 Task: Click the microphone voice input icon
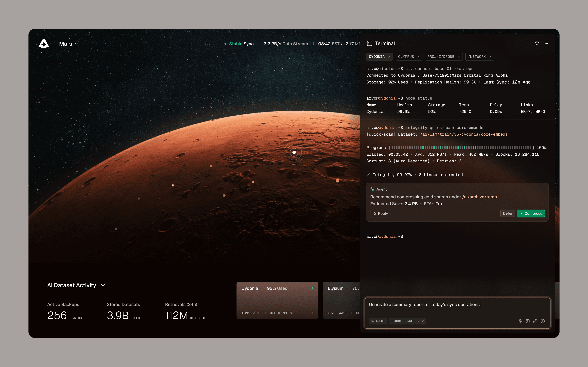pos(520,321)
